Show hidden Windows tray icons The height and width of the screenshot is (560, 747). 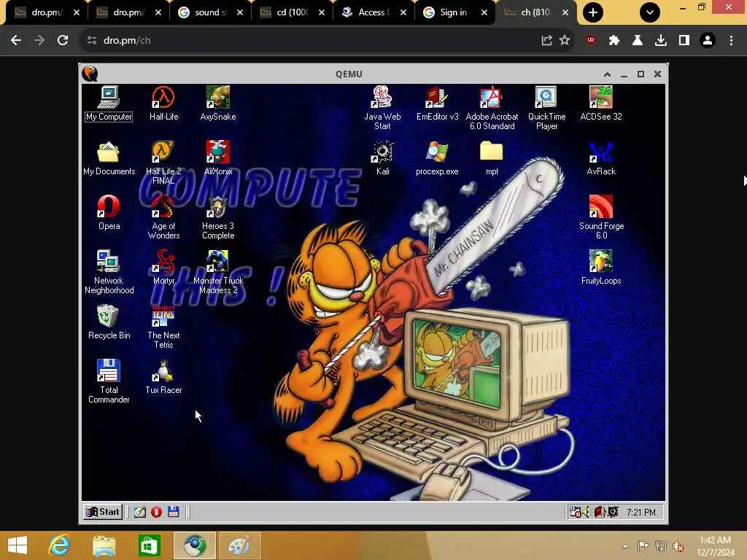(625, 545)
